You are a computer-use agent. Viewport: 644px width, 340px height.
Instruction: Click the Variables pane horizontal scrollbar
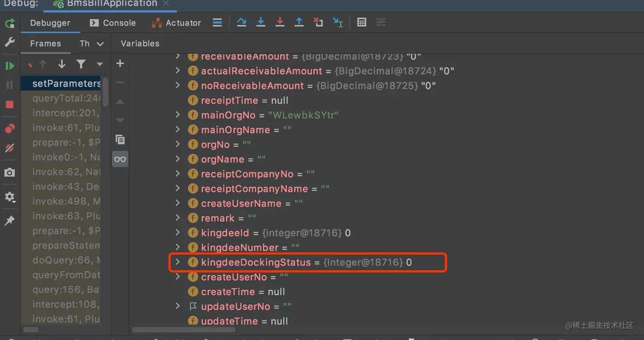(x=184, y=330)
